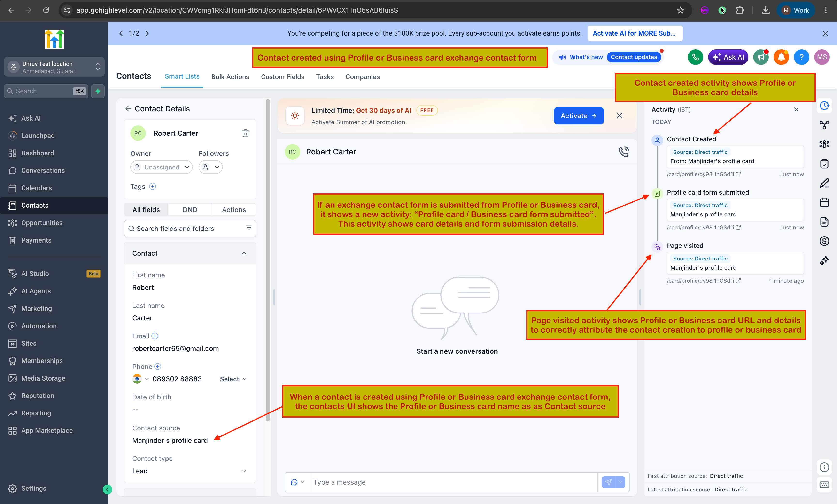Open the blue help question mark icon
The image size is (837, 504).
coord(801,57)
